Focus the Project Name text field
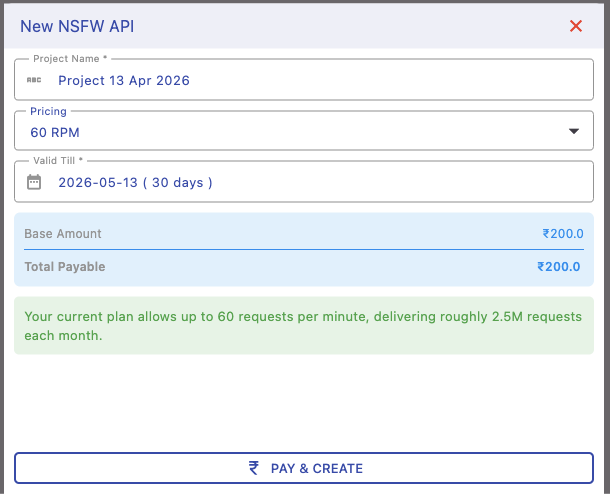This screenshot has width=610, height=494. (300, 80)
